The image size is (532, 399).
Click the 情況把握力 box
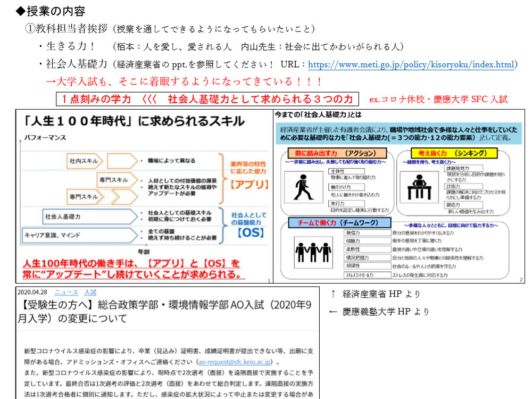click(368, 258)
